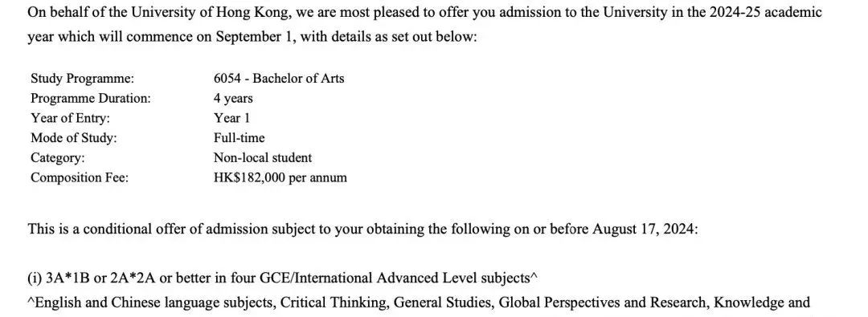Select the "6054 - Bachelor of Arts" text

tap(279, 79)
